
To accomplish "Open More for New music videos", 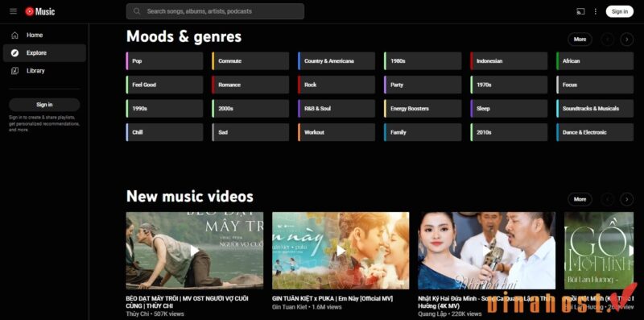I will pos(580,199).
